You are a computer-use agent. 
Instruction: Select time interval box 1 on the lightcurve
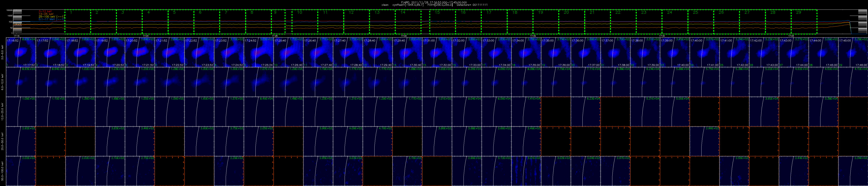pyautogui.click(x=77, y=22)
